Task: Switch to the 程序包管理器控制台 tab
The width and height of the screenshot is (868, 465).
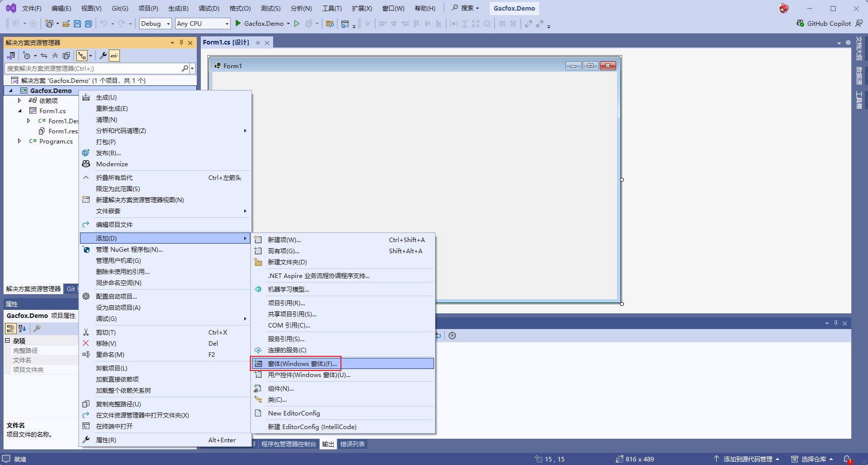Action: [x=289, y=444]
